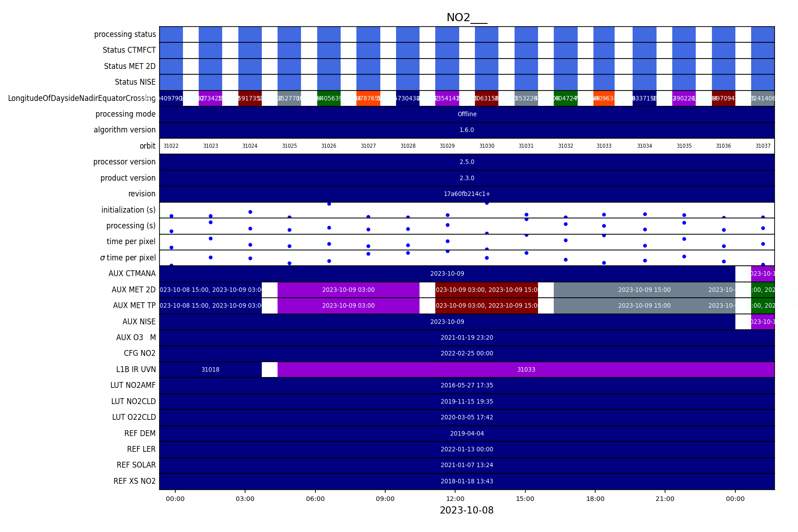Select orbit number 31037
798x532 pixels.
click(763, 146)
